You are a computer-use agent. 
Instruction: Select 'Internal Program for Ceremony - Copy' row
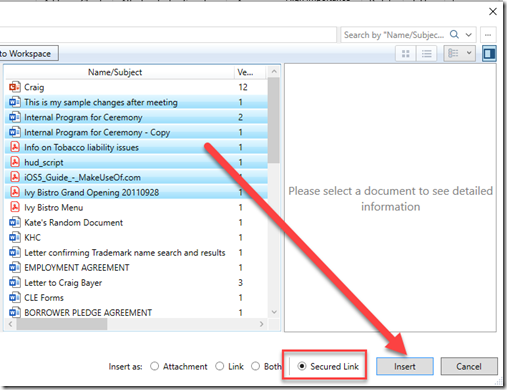136,132
